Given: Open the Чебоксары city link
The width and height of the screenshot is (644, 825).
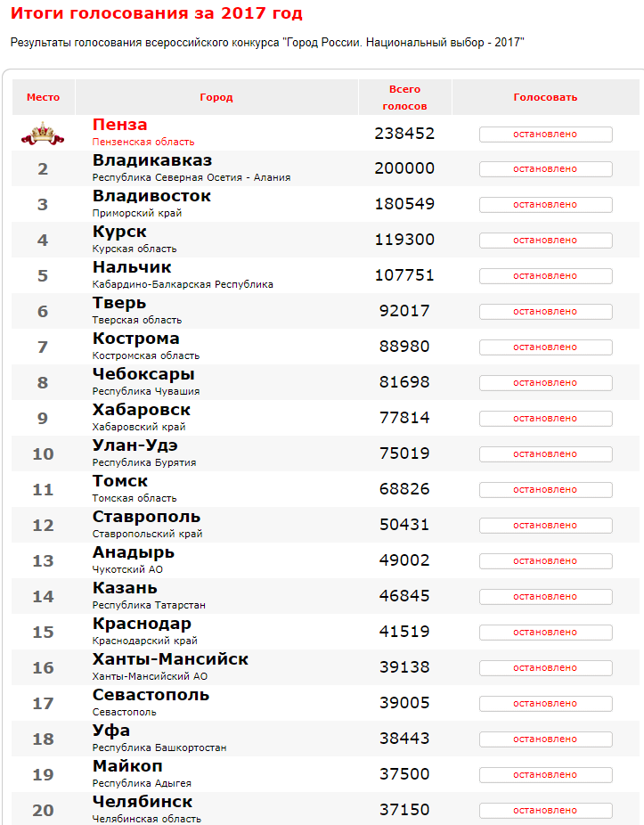Looking at the screenshot, I should point(143,374).
